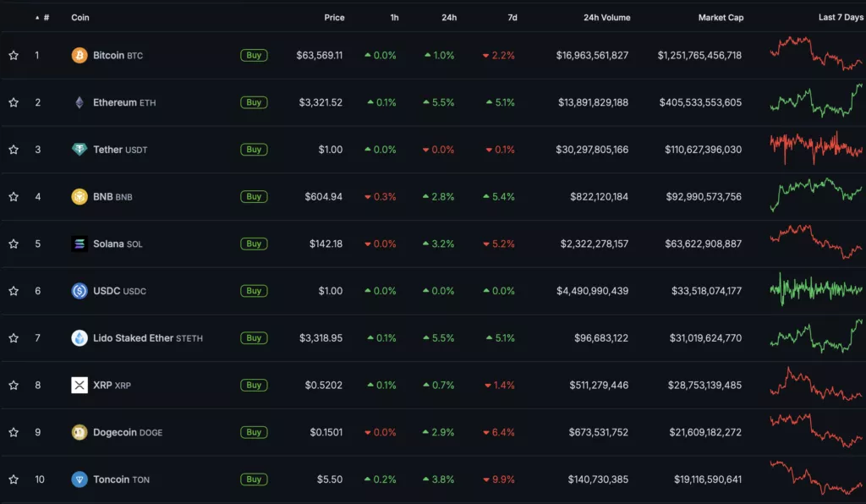Open XRP 7-day sparkline chart
866x504 pixels.
pyautogui.click(x=816, y=383)
